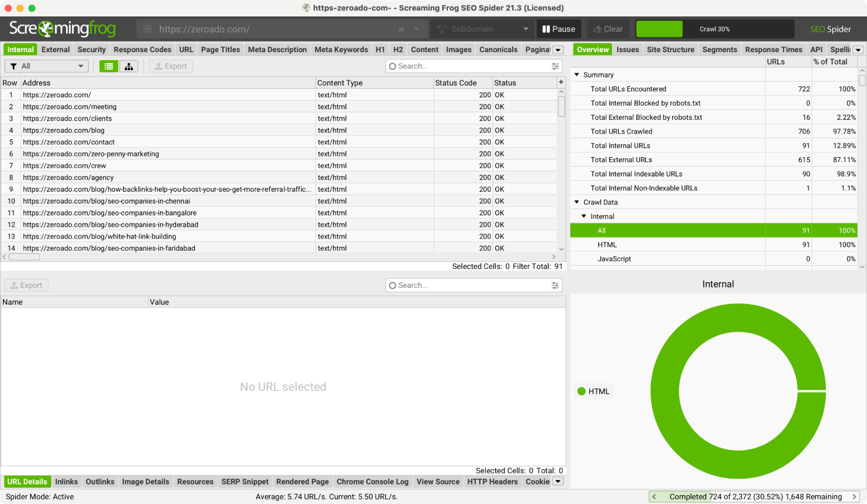Click the table scroll-up arrow
Screen dimensions: 867x504
561,92
